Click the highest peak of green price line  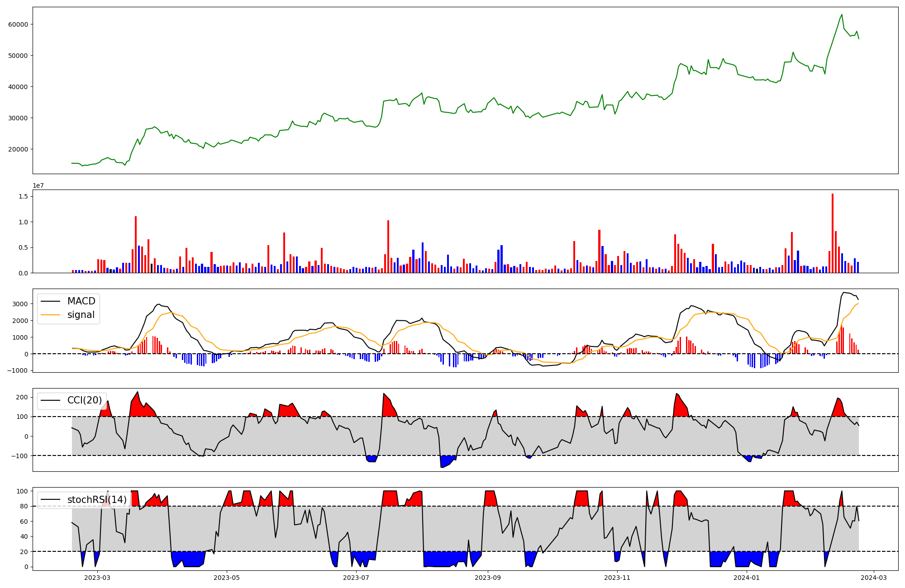coord(842,14)
